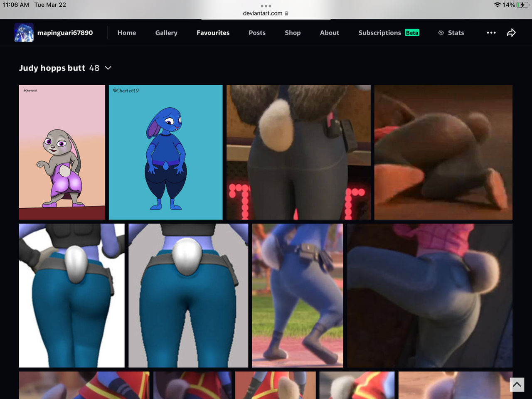Switch to the Shop tab
Screen dimensions: 532x399
[293, 33]
